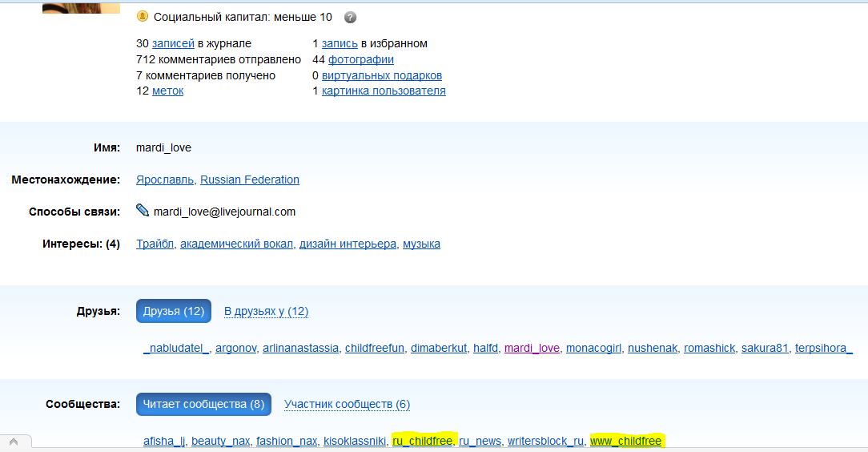The image size is (868, 452).
Task: Open the highlighted ru_childfree community
Action: pos(422,441)
